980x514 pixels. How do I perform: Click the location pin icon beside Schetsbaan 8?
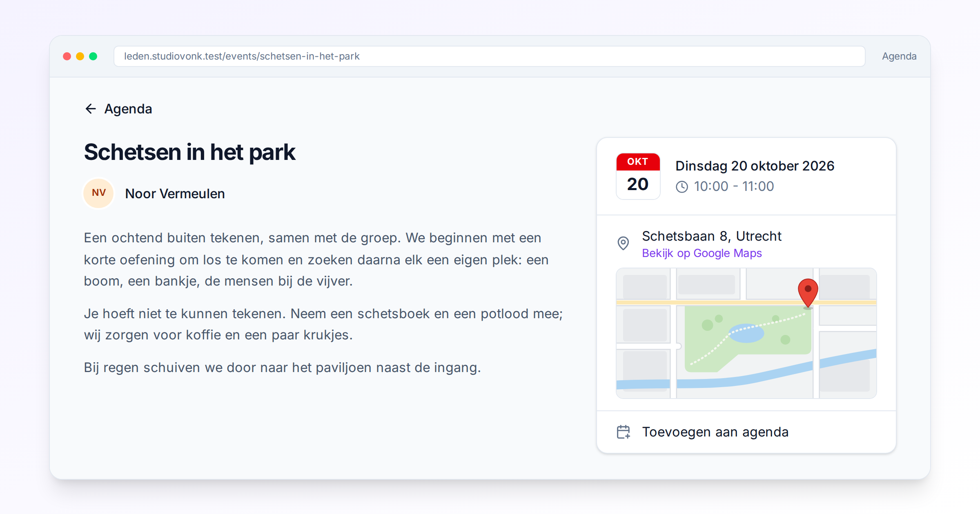point(623,244)
